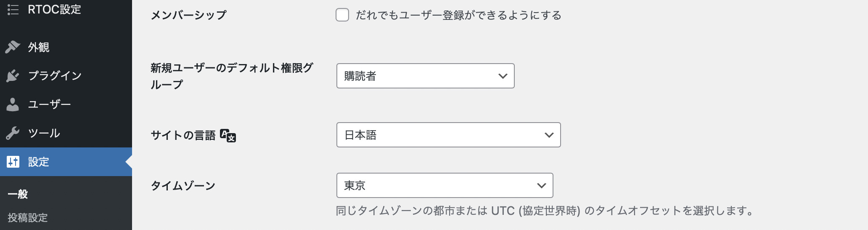The height and width of the screenshot is (230, 868).
Task: Click the プラグイン plug icon
Action: [x=13, y=76]
